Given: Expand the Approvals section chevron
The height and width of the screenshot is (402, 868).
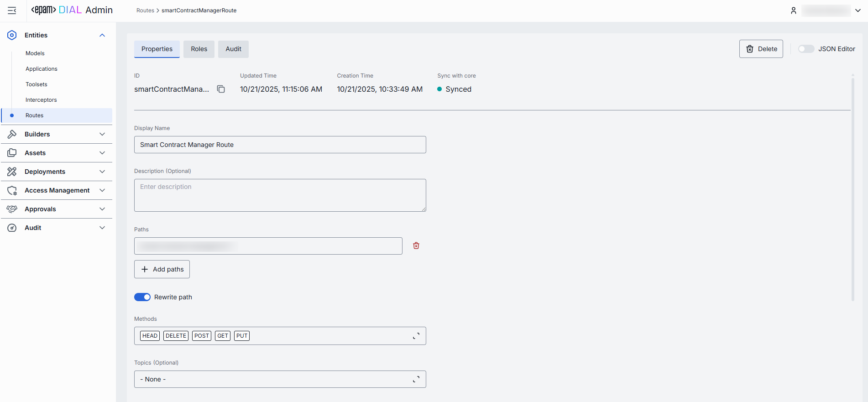Looking at the screenshot, I should click(102, 209).
